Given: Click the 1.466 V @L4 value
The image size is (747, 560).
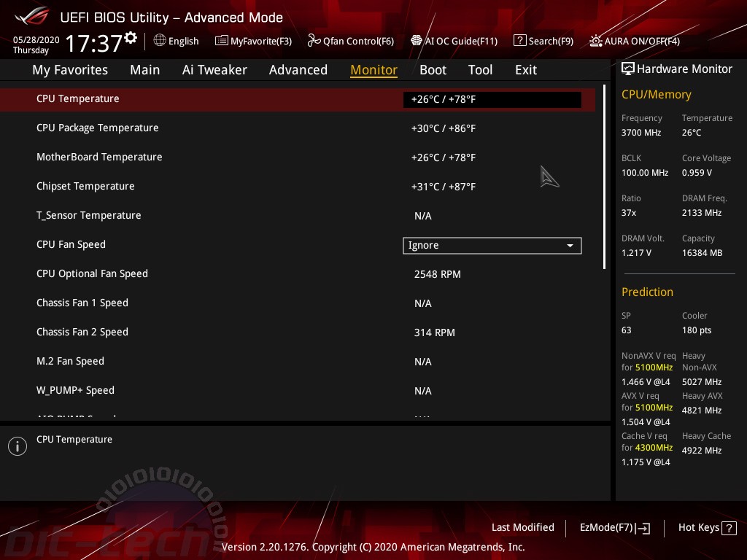Looking at the screenshot, I should click(646, 382).
